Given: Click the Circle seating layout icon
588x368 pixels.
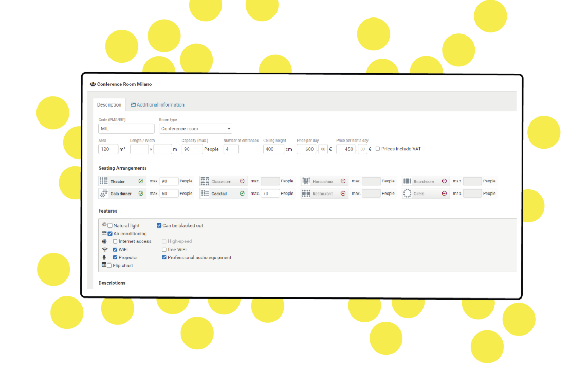Looking at the screenshot, I should 407,194.
